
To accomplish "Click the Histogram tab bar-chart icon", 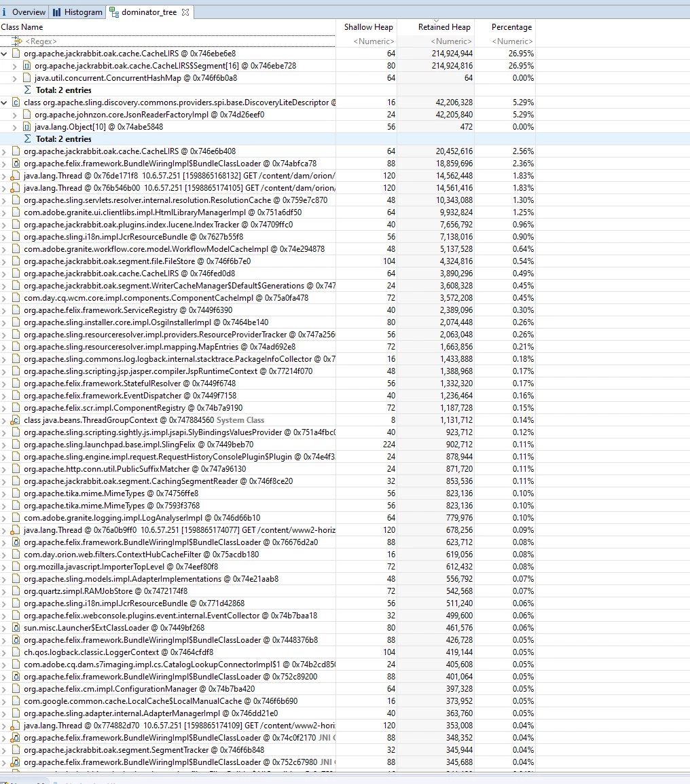I will (56, 12).
